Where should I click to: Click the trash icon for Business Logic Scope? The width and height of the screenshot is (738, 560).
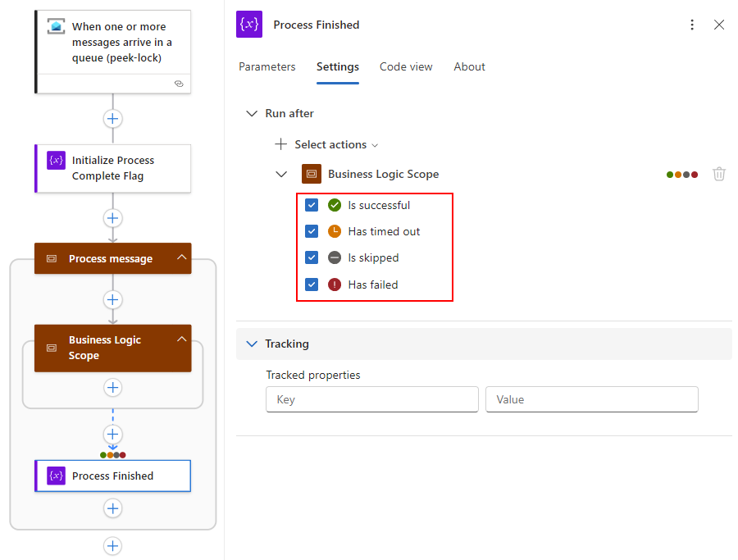[719, 174]
